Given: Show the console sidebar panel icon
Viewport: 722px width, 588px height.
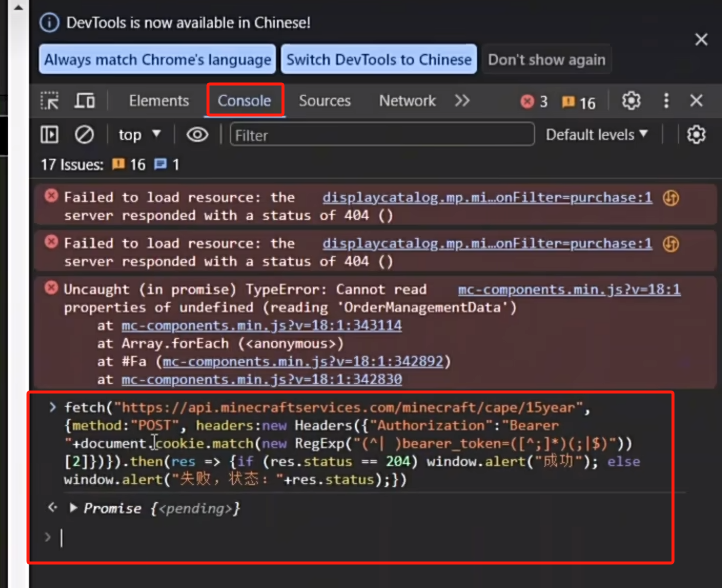Looking at the screenshot, I should pos(50,135).
